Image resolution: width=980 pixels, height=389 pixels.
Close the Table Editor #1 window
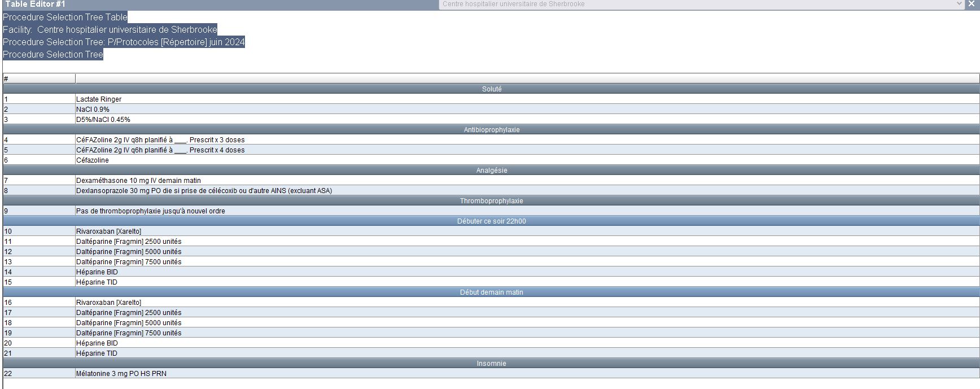click(971, 4)
